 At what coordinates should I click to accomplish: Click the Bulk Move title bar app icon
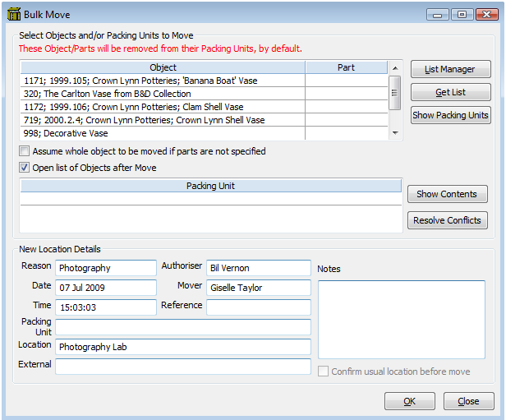[x=14, y=14]
